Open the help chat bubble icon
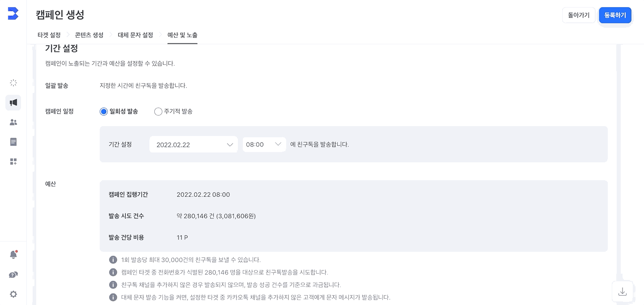Image resolution: width=644 pixels, height=305 pixels. tap(13, 275)
